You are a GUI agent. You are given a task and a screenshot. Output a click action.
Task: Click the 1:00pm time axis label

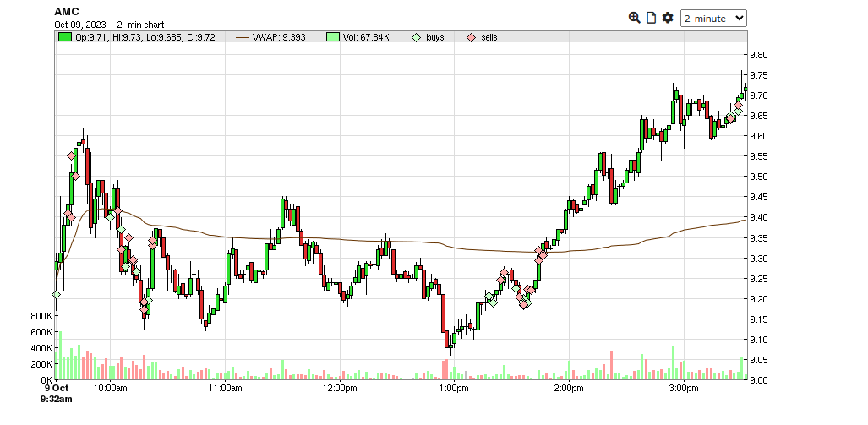point(455,388)
